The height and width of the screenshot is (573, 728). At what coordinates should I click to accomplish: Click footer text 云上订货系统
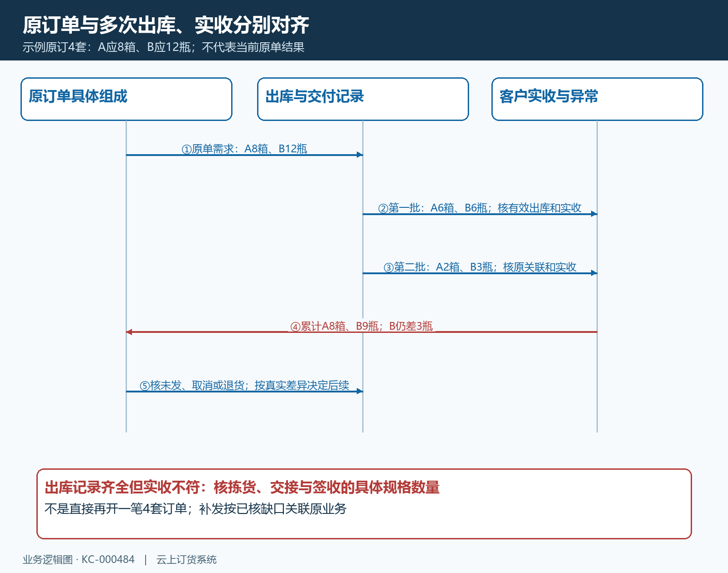[x=187, y=560]
